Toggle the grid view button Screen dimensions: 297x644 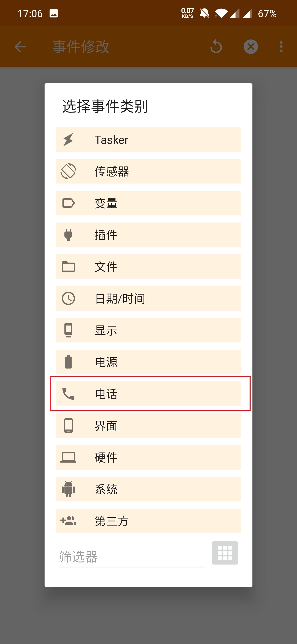tap(225, 553)
